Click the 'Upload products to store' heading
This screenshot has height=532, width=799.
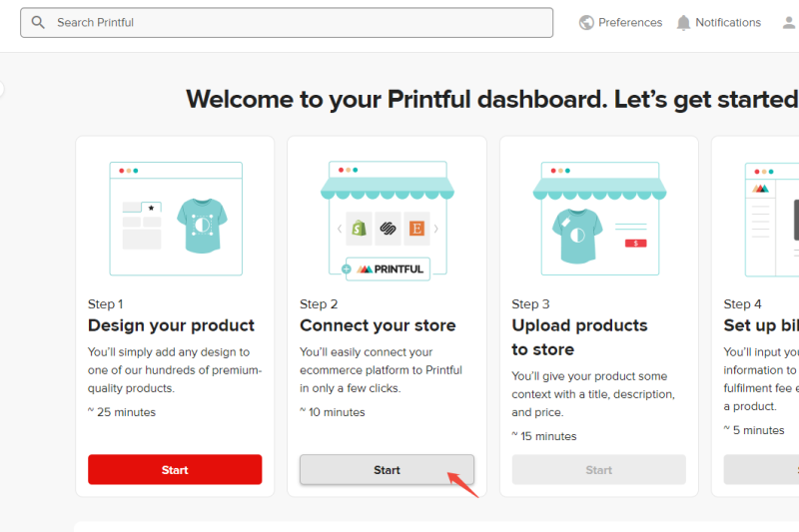[579, 337]
